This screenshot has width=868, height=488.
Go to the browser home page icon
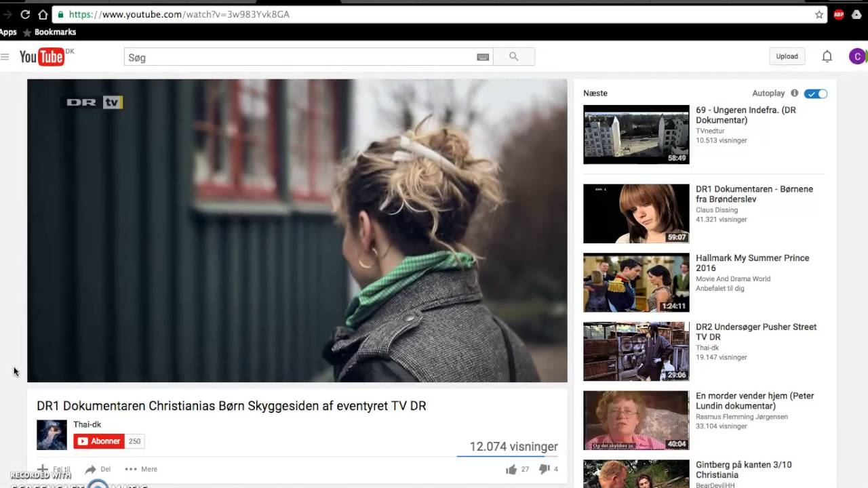pyautogui.click(x=43, y=14)
